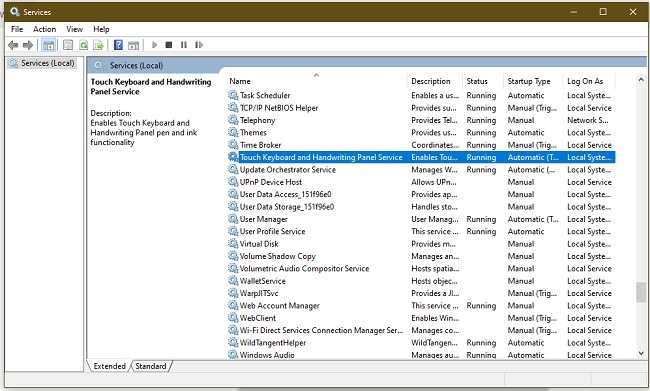Click the Services app icon in title bar
This screenshot has width=650, height=391.
click(15, 12)
